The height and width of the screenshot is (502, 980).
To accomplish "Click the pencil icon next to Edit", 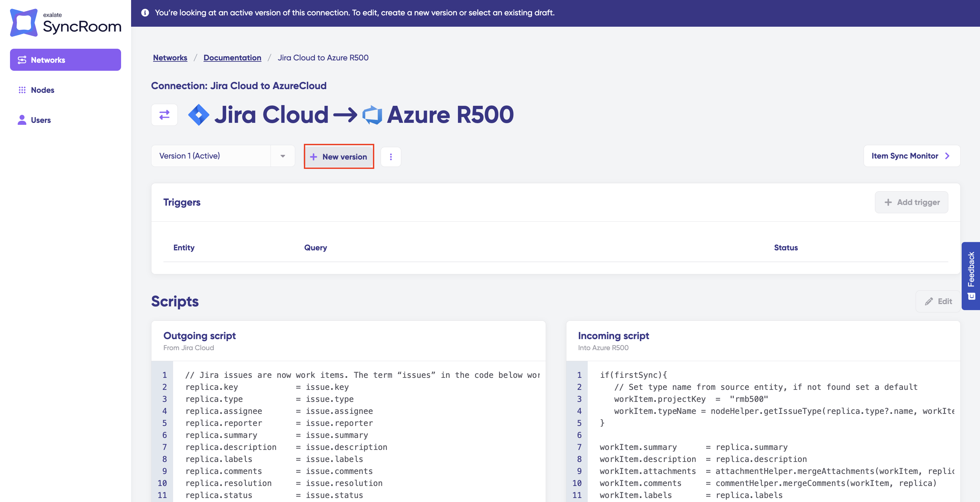I will tap(929, 301).
